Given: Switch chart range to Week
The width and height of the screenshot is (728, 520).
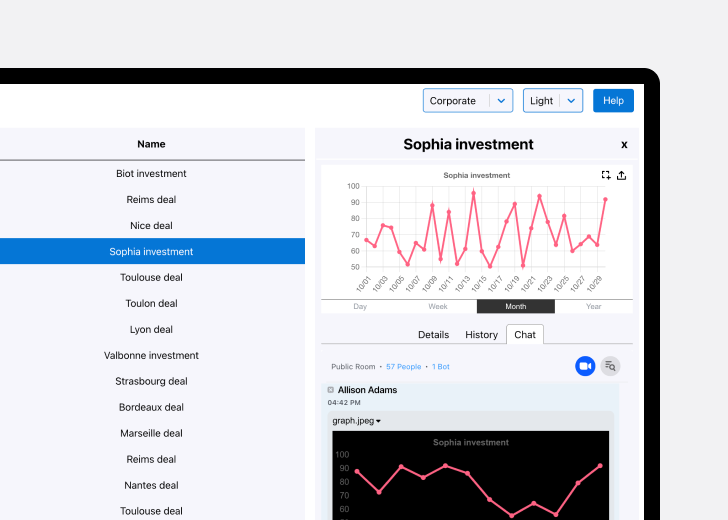Looking at the screenshot, I should (x=438, y=307).
